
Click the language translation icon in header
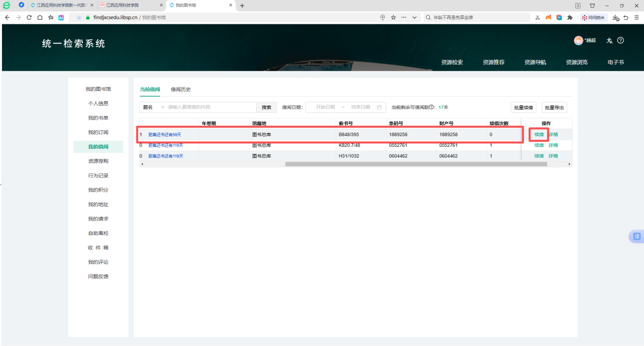tap(609, 41)
